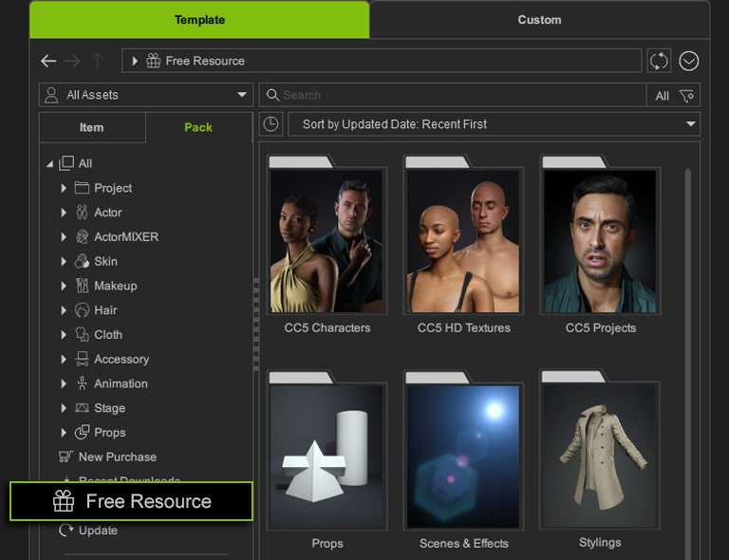Switch to the Item tab
This screenshot has height=560, width=729.
click(x=92, y=127)
